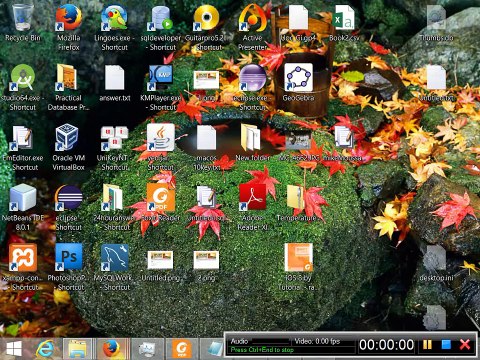
Task: Select the Guitarpro5.2 gold disc shortcut
Action: tap(206, 17)
